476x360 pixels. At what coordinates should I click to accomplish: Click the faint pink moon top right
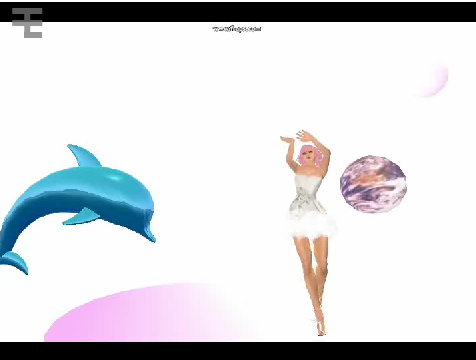coord(432,81)
